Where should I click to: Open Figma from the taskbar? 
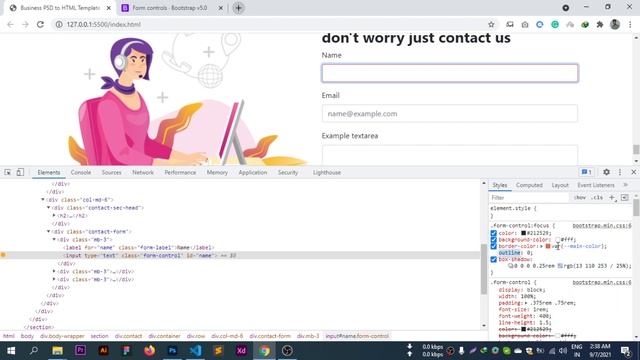click(126, 351)
